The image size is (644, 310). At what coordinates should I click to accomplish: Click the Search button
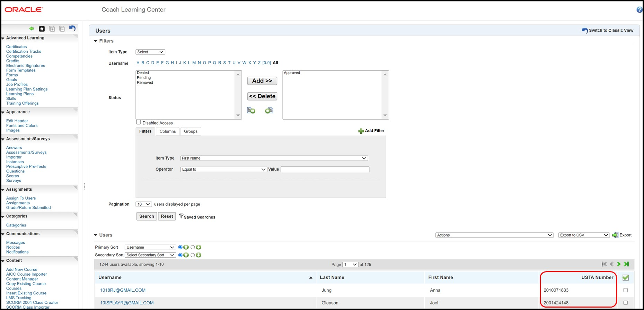tap(147, 216)
